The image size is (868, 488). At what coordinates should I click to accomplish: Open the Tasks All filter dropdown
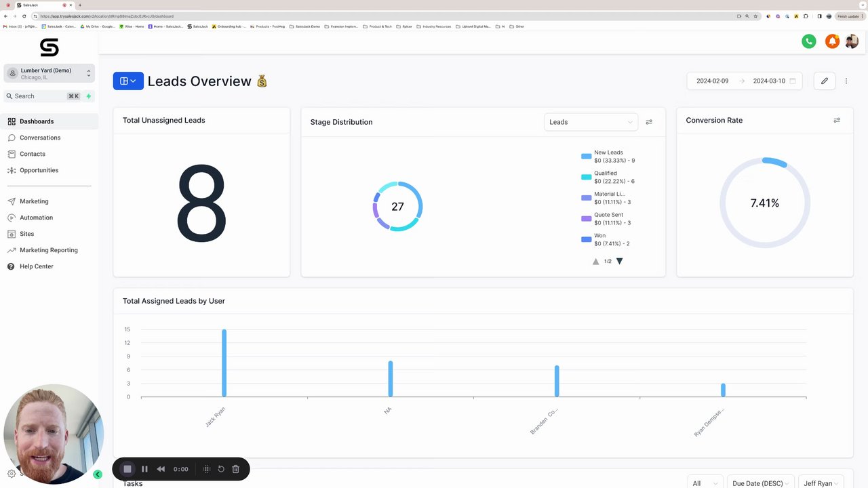pos(705,483)
